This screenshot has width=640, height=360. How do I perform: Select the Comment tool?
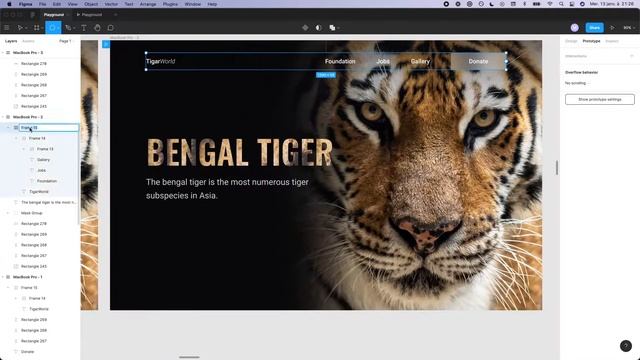pos(110,28)
